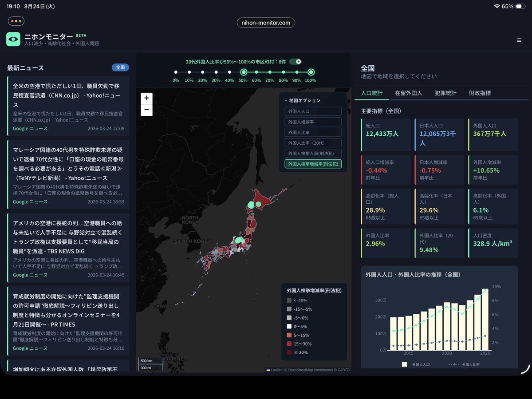
Task: Click the 100% handle on the percentage slider
Action: 310,72
